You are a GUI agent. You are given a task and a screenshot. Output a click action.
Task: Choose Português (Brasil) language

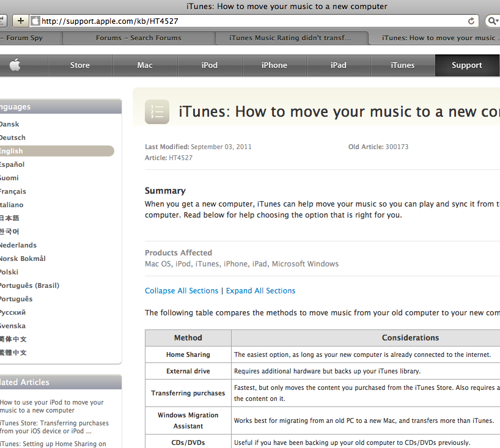coord(29,285)
